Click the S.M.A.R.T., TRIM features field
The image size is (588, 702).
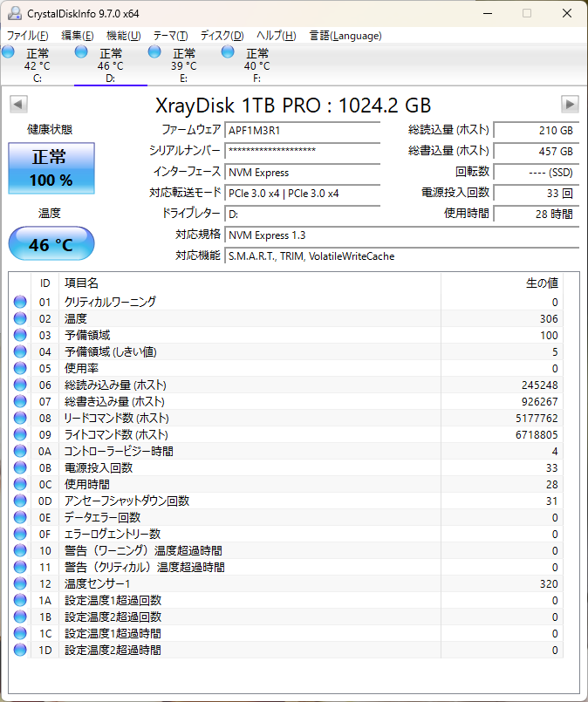401,256
